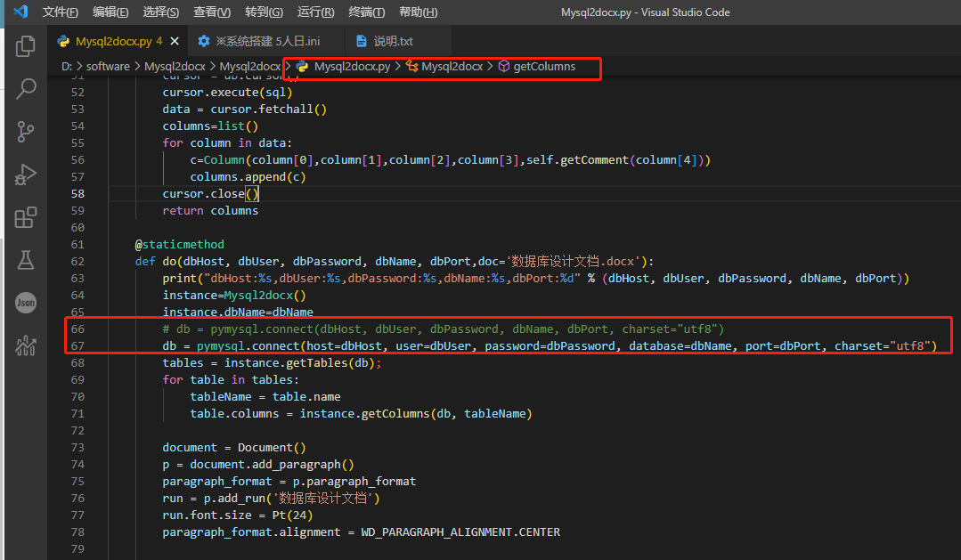Image resolution: width=961 pixels, height=560 pixels.
Task: Click the method cube icon before getColumns
Action: tap(504, 66)
